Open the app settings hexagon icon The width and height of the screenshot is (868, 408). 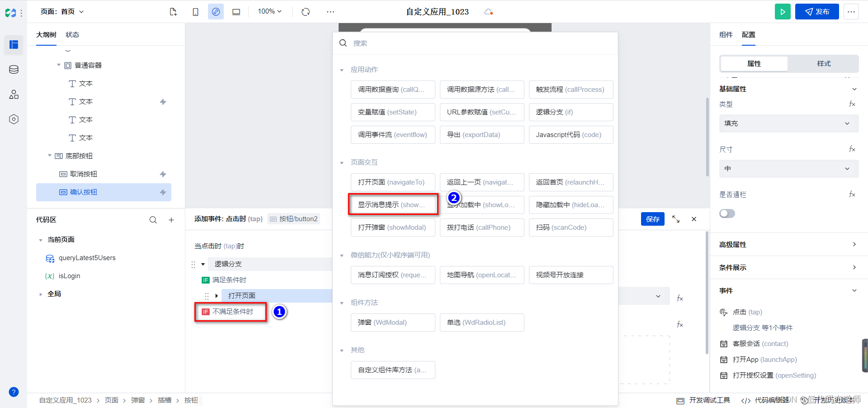(x=14, y=119)
